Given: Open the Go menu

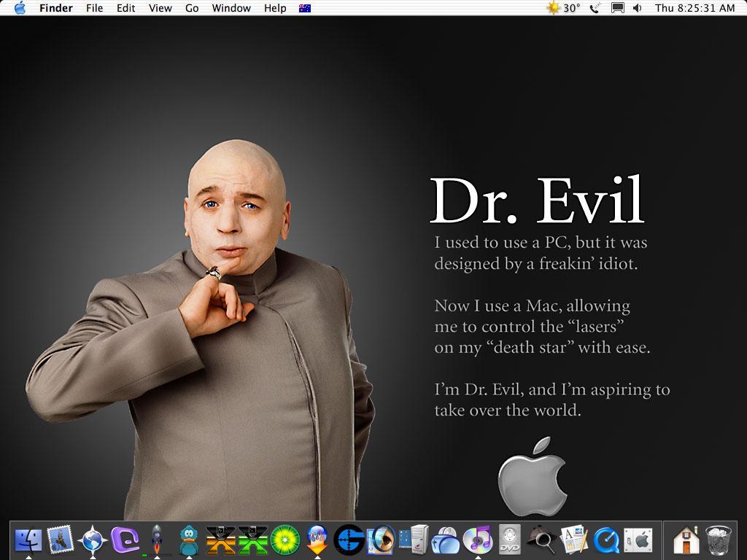Looking at the screenshot, I should point(192,8).
